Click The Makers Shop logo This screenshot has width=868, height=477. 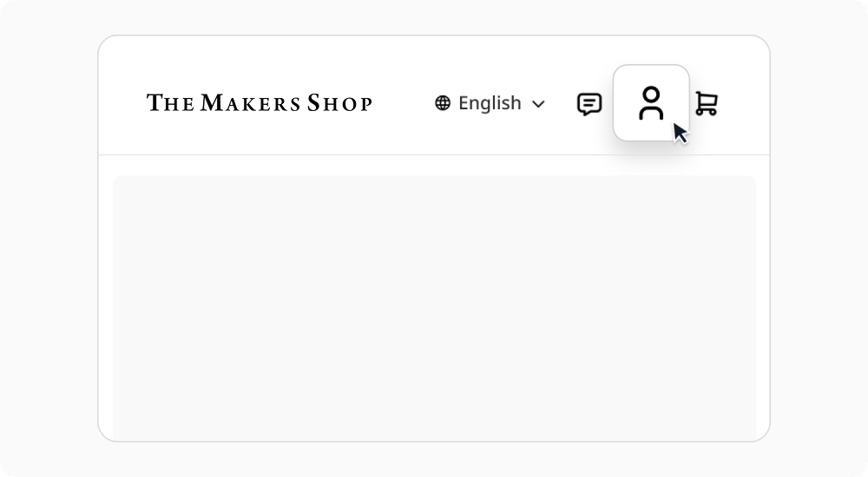[260, 103]
